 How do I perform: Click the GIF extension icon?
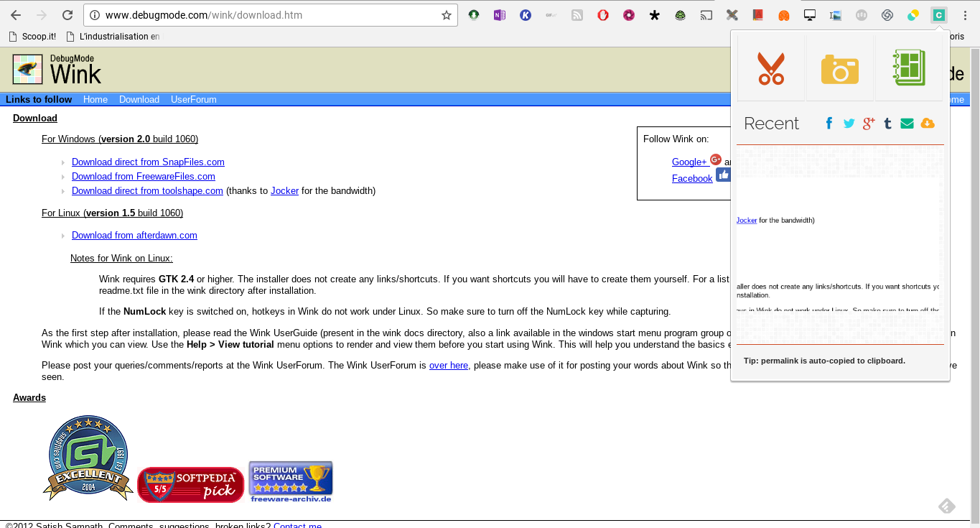[551, 15]
